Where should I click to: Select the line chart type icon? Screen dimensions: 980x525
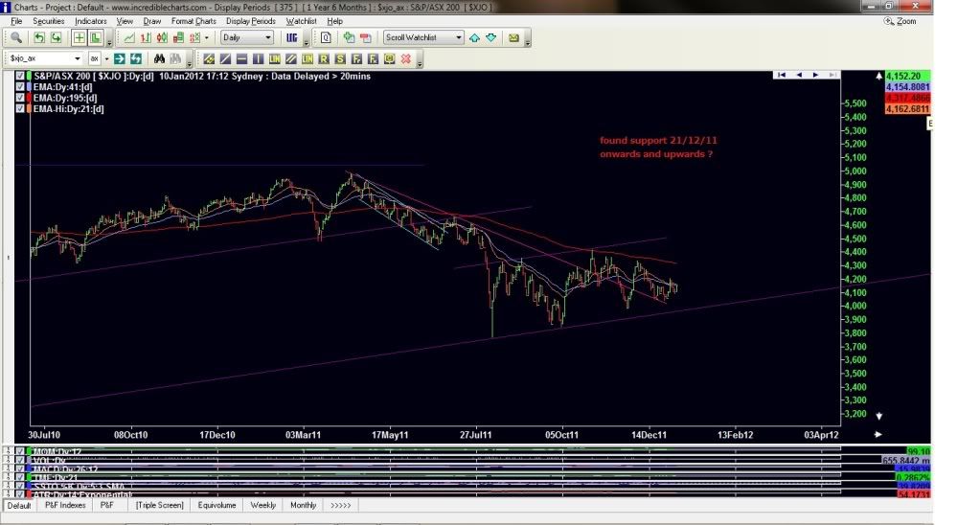pyautogui.click(x=128, y=37)
